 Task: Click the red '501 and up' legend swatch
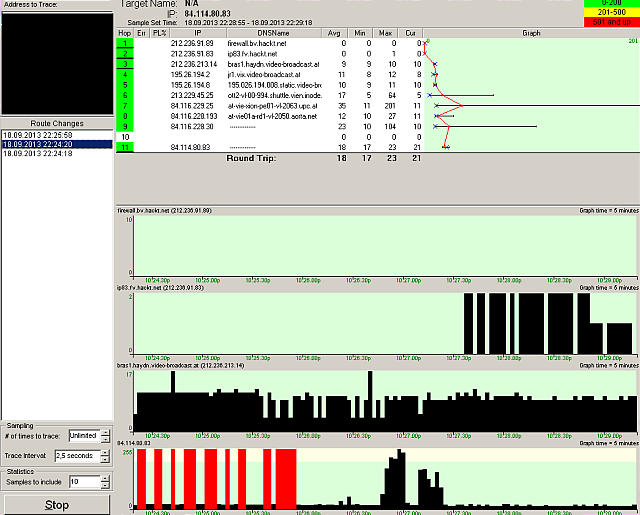(x=607, y=20)
